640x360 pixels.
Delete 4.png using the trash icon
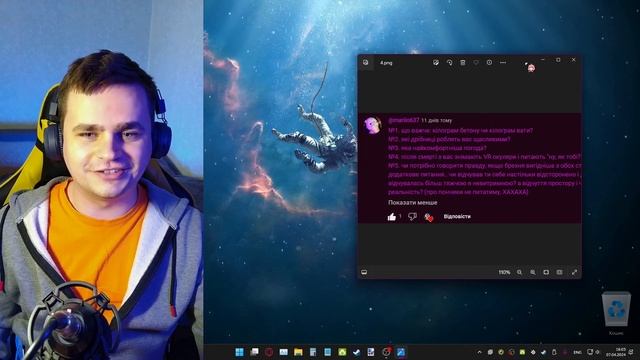pos(463,62)
